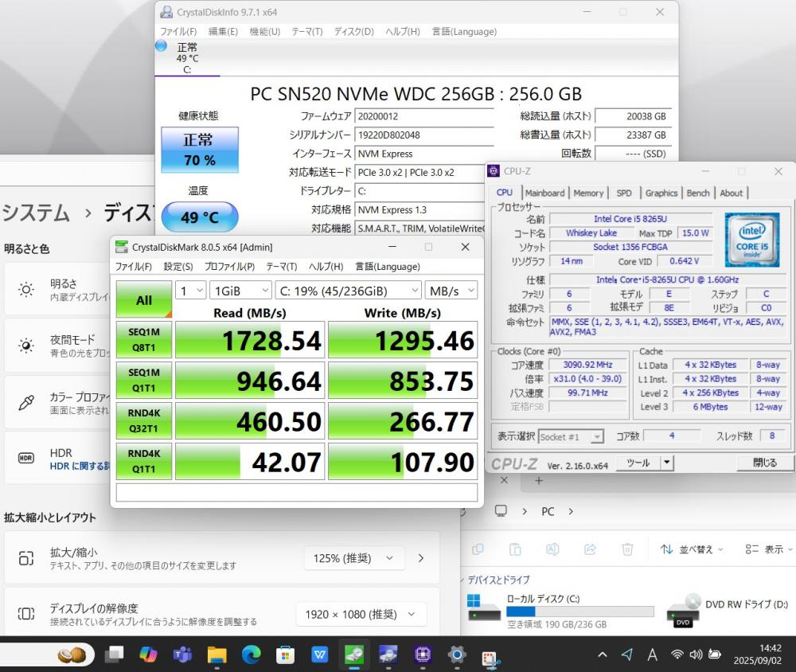Run the SEQ1M Q8T1 test

[144, 340]
